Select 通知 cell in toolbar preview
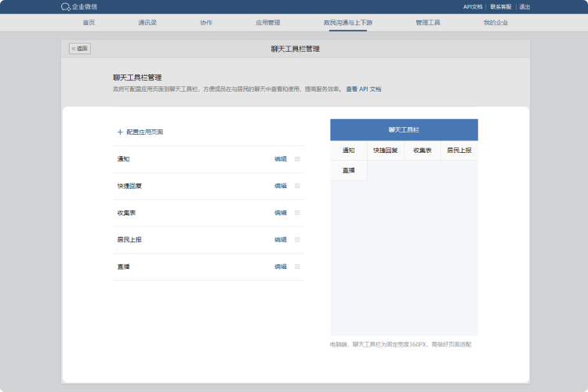588x392 pixels. click(x=348, y=151)
